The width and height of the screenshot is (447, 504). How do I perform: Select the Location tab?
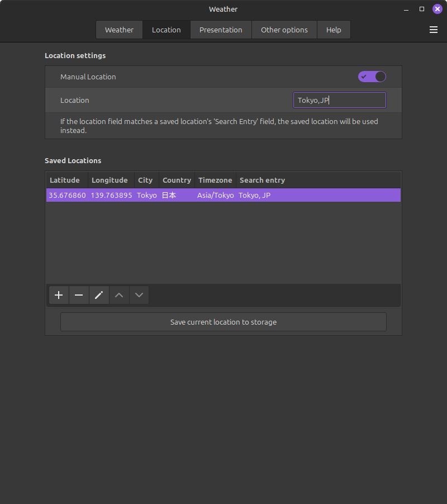click(167, 30)
